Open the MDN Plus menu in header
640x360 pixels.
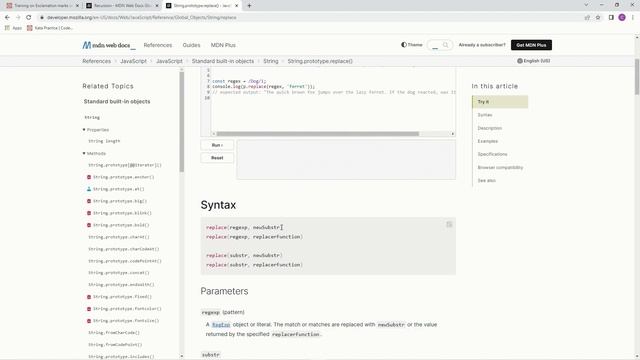223,45
